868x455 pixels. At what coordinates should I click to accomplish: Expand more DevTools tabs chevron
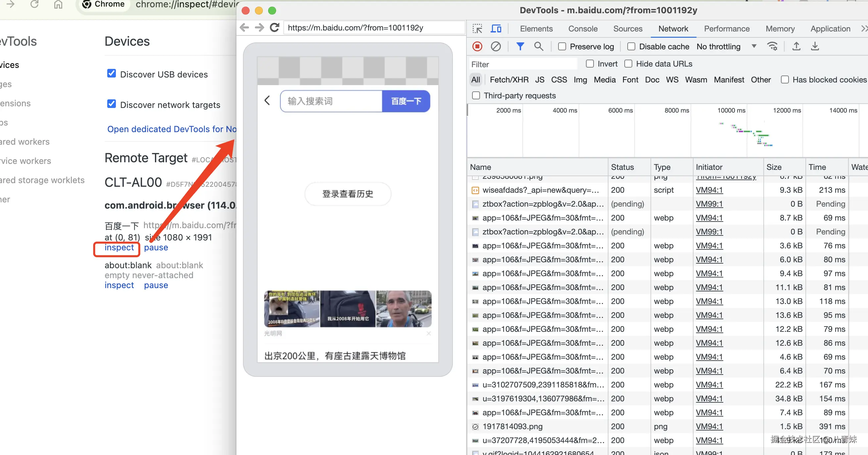pyautogui.click(x=864, y=29)
